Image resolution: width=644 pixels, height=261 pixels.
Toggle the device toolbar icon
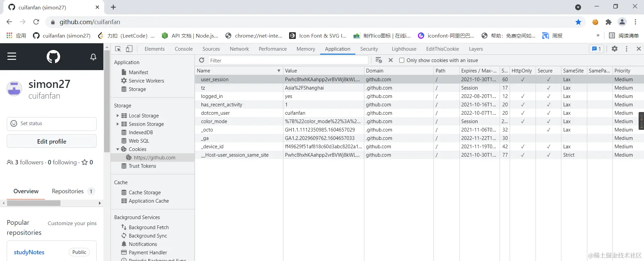point(129,49)
